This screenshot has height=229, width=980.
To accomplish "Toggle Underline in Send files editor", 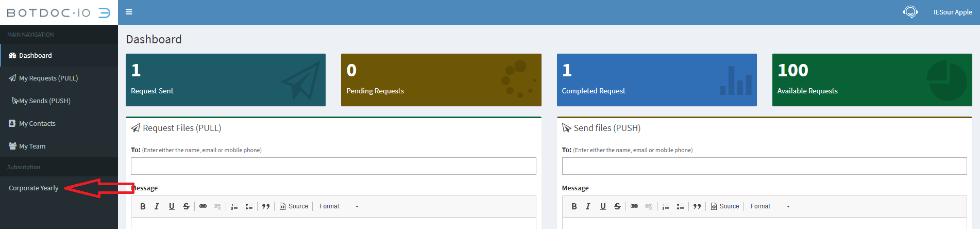I will pos(603,206).
